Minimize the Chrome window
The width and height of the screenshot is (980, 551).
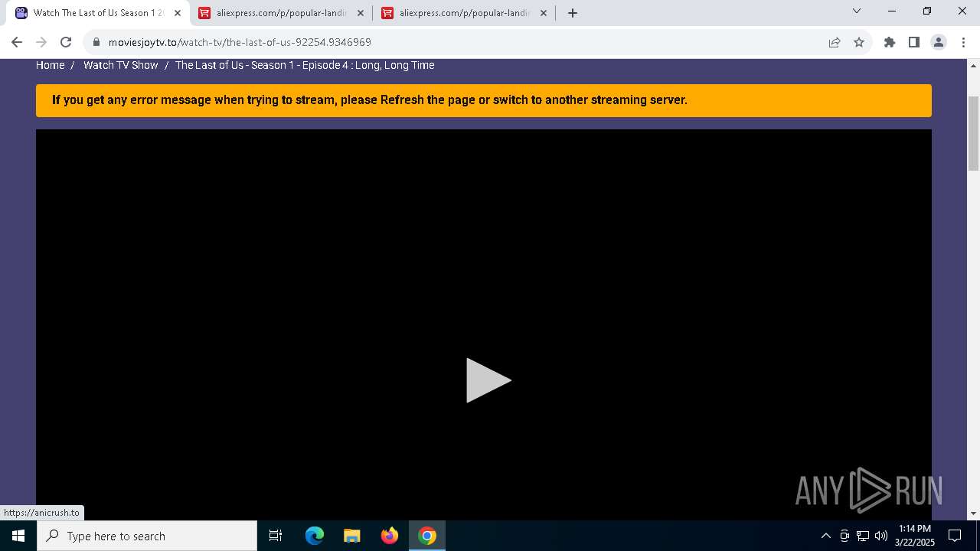892,11
